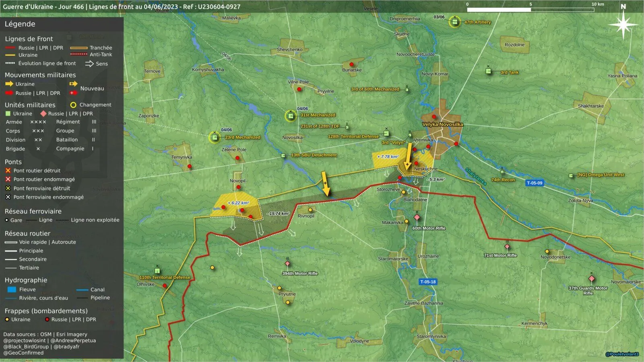Select the 'Mouvements militaires' legend heading
This screenshot has height=362, width=644.
point(40,75)
